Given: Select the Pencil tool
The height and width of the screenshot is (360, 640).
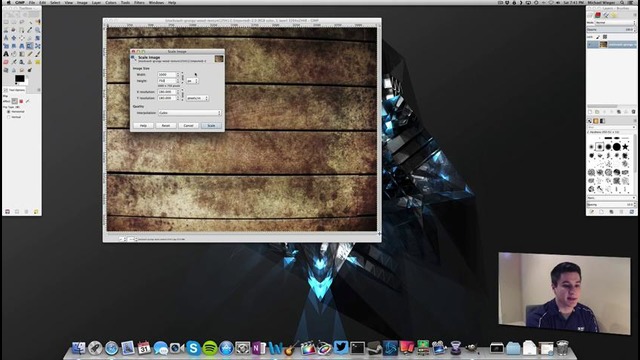Looking at the screenshot, I should (29, 54).
